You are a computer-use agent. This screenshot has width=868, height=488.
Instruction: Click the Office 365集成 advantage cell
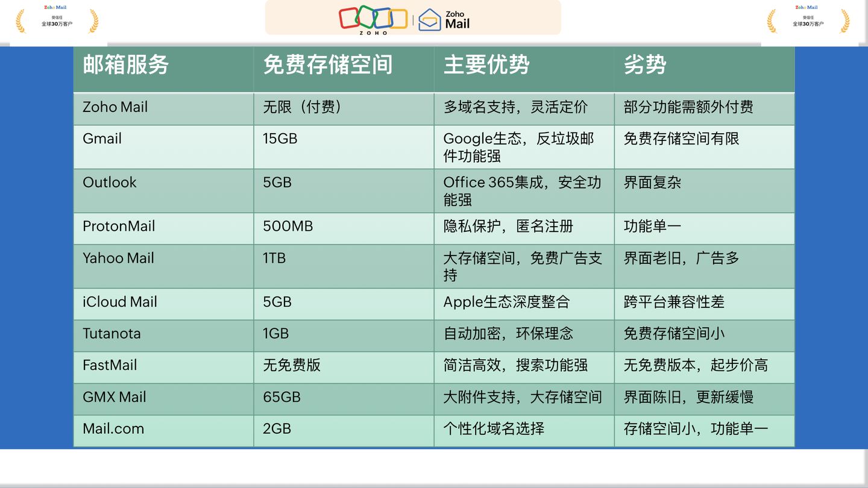point(524,191)
